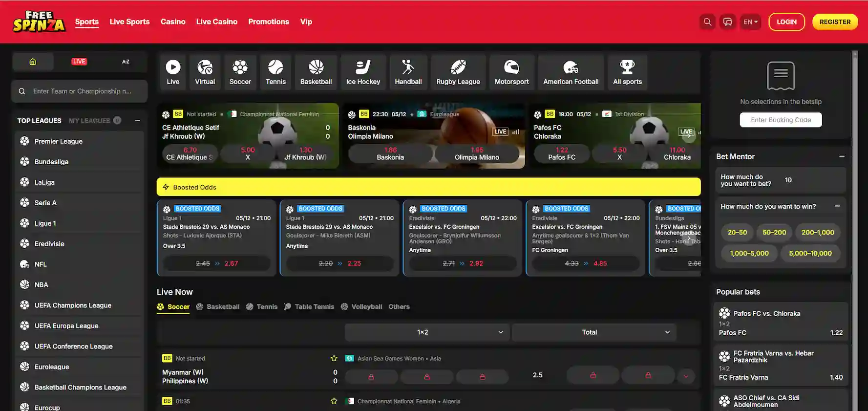
Task: Open All sports trophy icon
Action: coord(627,72)
